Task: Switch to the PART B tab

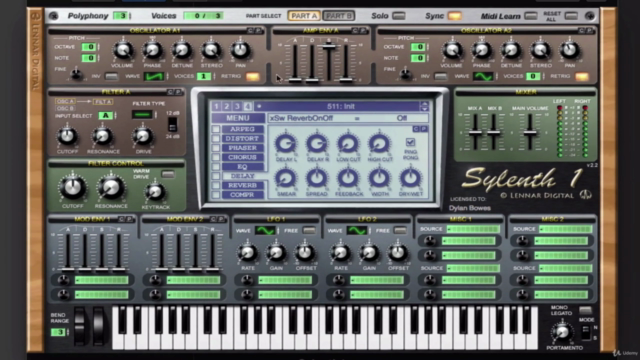Action: pos(339,16)
